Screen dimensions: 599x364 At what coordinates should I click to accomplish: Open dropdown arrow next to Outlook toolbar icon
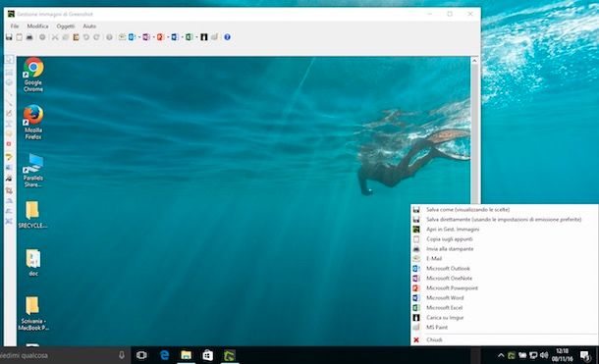coord(138,37)
